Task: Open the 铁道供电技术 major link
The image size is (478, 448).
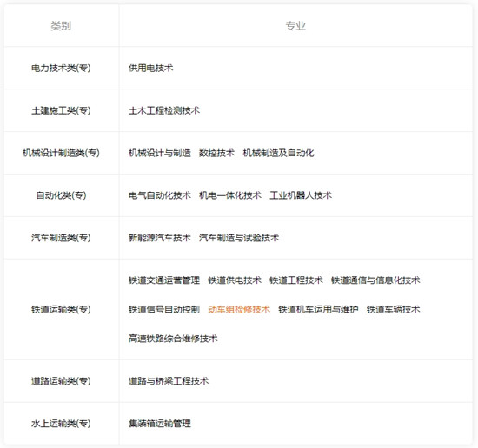Action: (x=235, y=280)
